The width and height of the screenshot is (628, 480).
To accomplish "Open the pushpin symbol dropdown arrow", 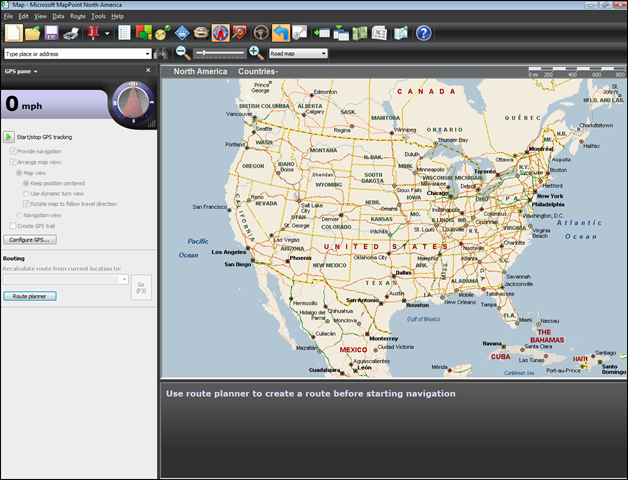I will coord(107,33).
